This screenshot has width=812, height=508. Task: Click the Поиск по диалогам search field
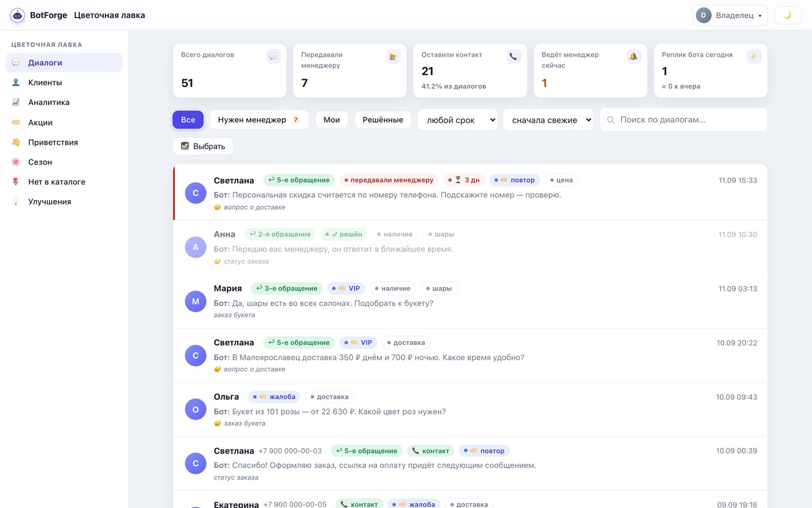pyautogui.click(x=683, y=120)
